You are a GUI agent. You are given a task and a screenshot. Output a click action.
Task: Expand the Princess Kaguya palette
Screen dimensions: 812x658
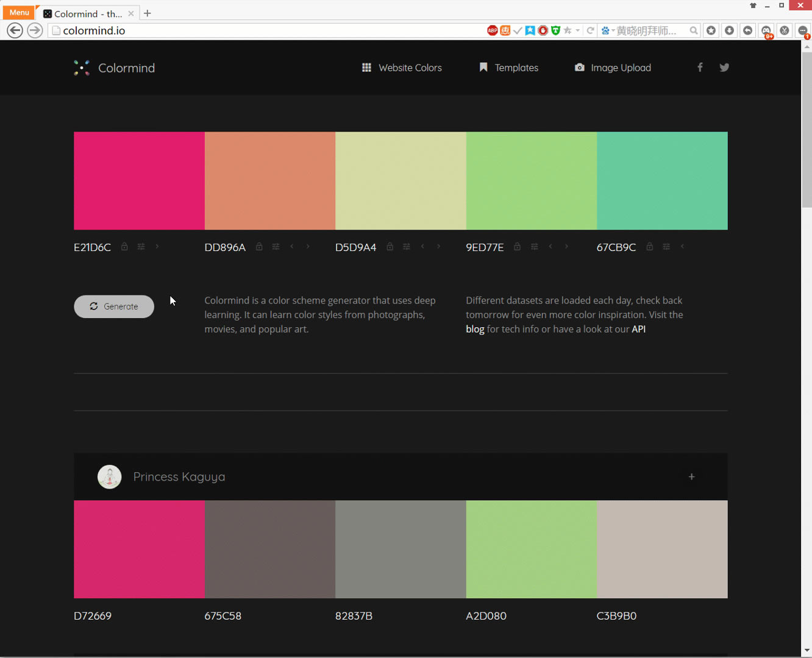coord(691,477)
